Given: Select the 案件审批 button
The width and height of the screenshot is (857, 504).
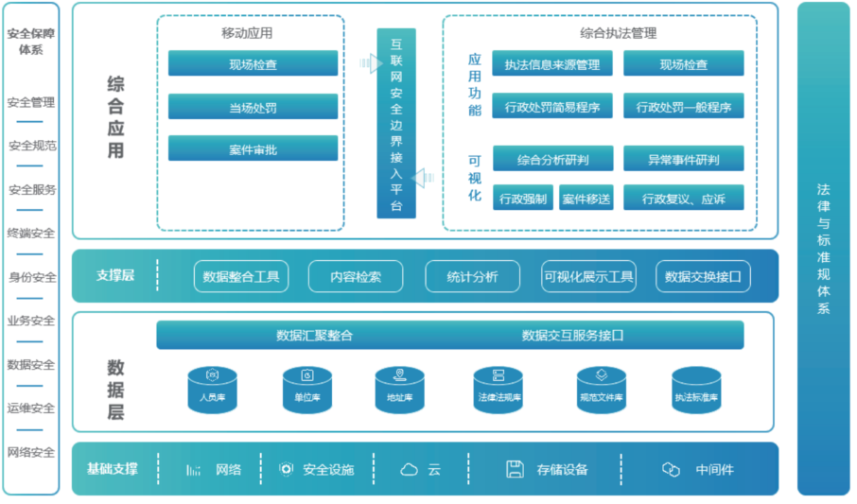Looking at the screenshot, I should (253, 149).
